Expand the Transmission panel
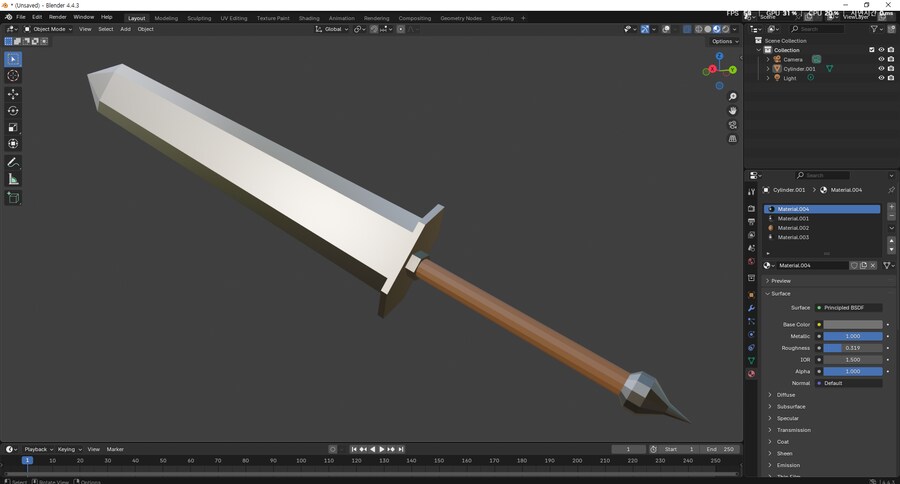900x484 pixels. pyautogui.click(x=793, y=430)
